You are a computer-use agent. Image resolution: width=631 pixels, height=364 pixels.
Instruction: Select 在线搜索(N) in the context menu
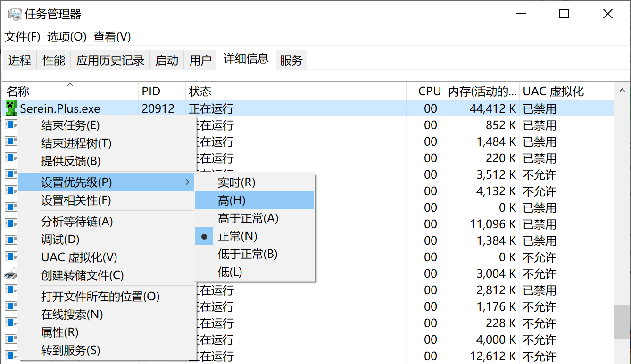tap(107, 314)
